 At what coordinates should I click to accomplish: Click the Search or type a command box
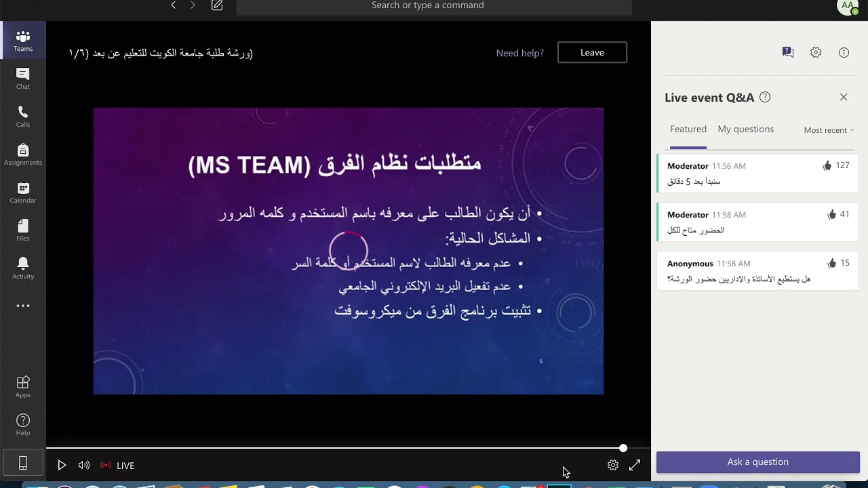[x=434, y=6]
